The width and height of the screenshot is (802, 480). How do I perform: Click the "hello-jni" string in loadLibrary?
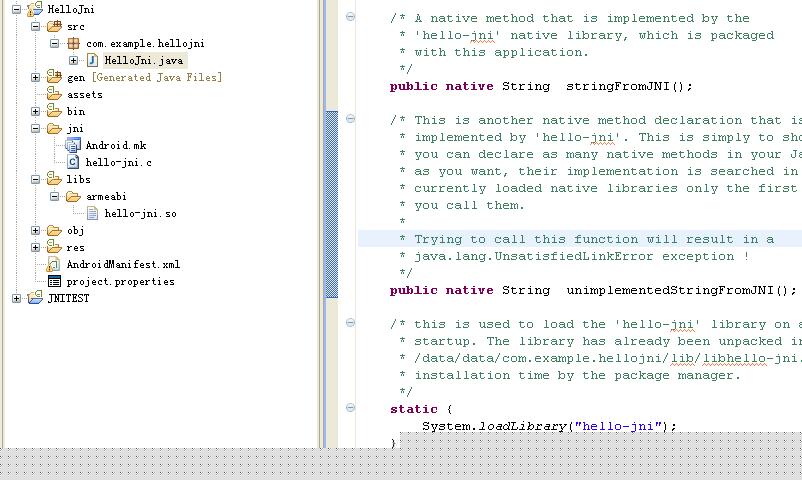pyautogui.click(x=618, y=426)
